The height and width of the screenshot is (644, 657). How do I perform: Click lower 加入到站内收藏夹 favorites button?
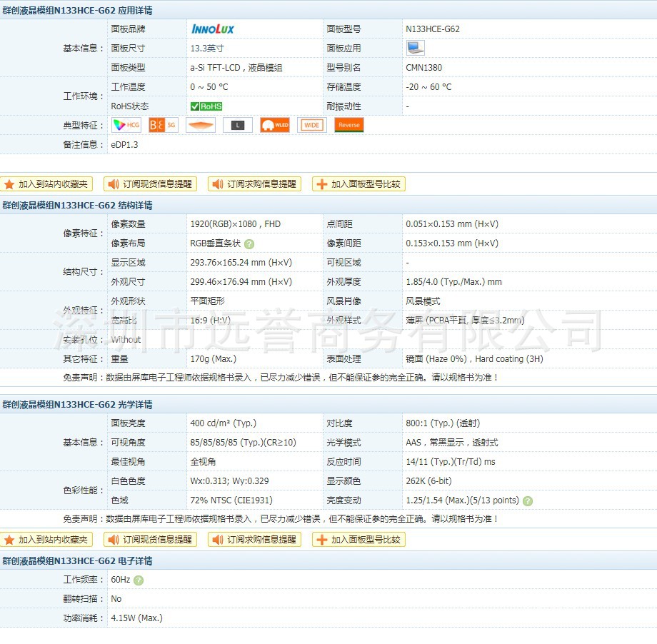46,539
